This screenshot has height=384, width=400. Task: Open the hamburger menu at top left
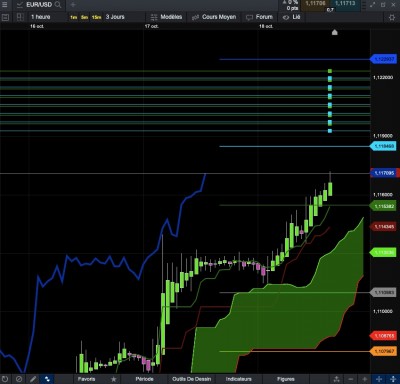pyautogui.click(x=5, y=5)
